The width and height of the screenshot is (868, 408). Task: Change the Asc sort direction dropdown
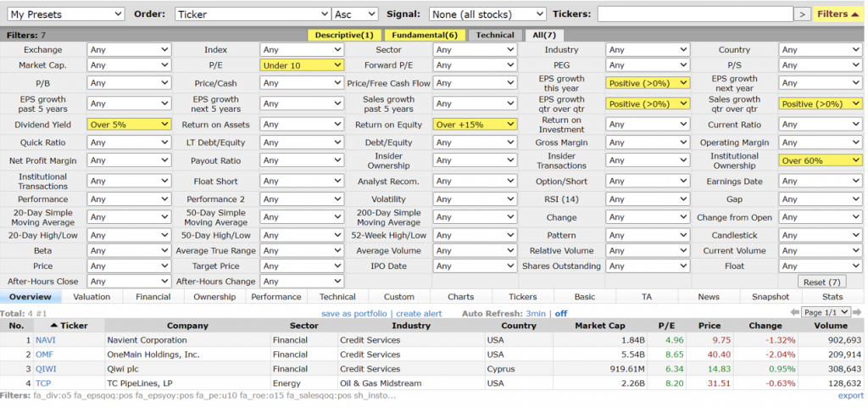[x=355, y=14]
